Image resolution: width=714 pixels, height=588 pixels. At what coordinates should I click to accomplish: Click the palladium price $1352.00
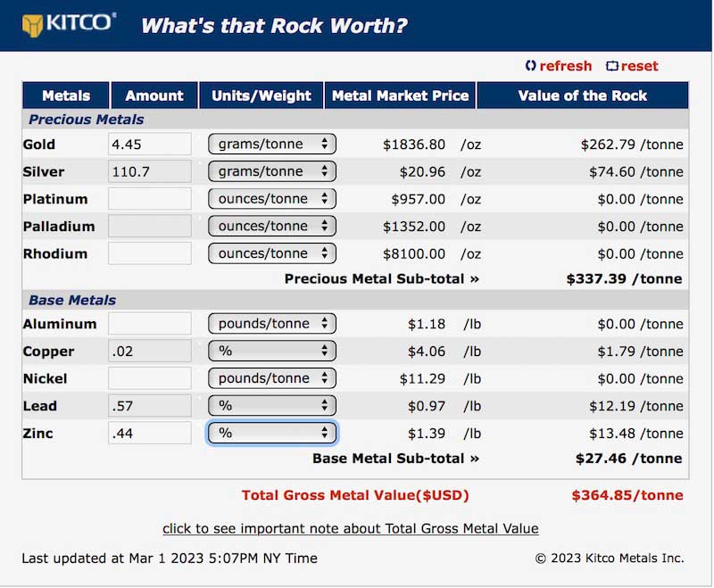(x=414, y=227)
